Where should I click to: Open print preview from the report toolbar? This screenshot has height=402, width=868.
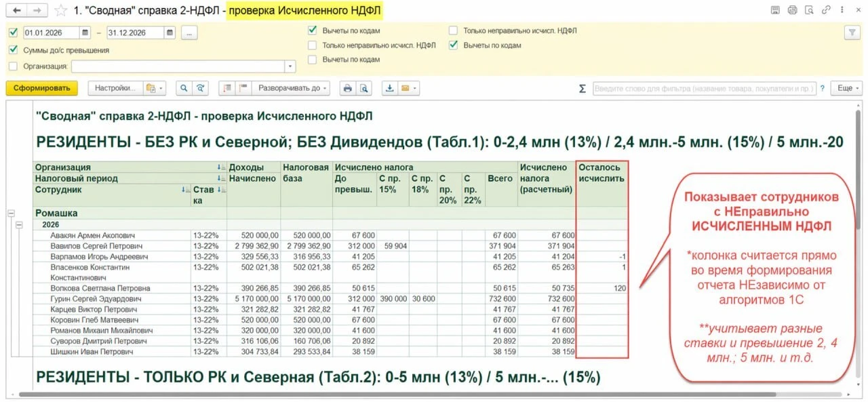(x=365, y=88)
